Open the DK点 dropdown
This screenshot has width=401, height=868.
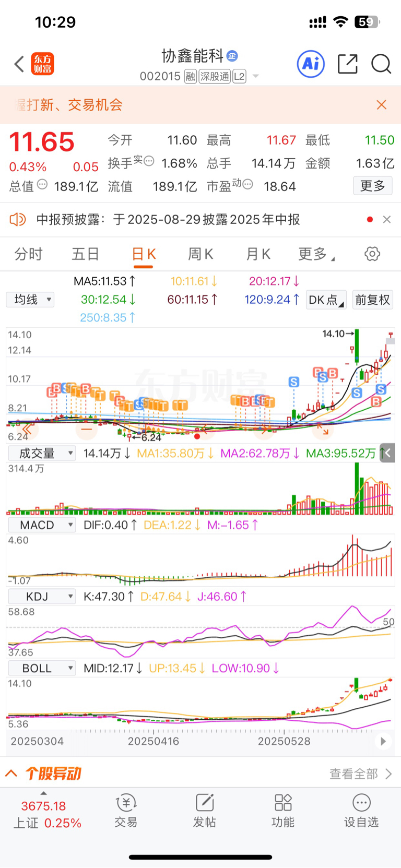click(x=326, y=300)
